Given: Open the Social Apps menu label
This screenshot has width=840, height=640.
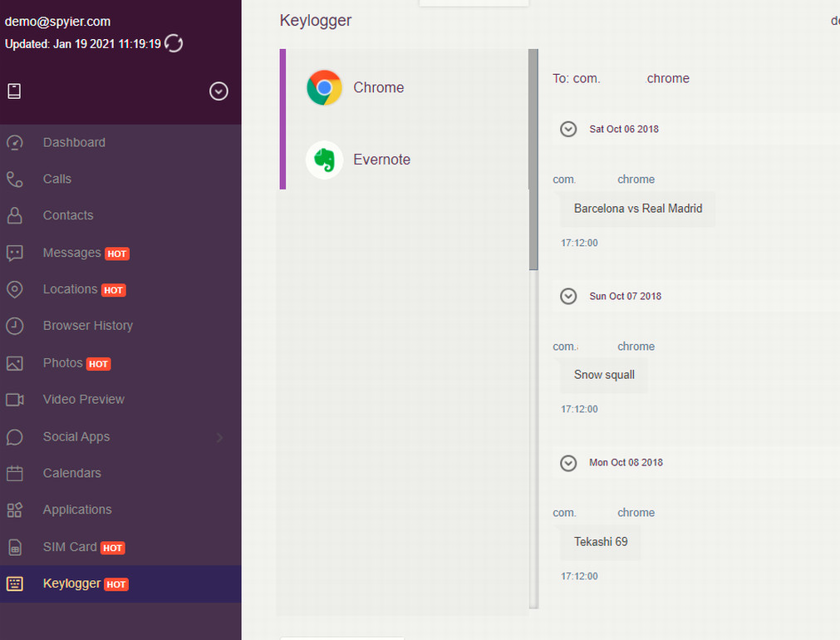Looking at the screenshot, I should pos(76,437).
